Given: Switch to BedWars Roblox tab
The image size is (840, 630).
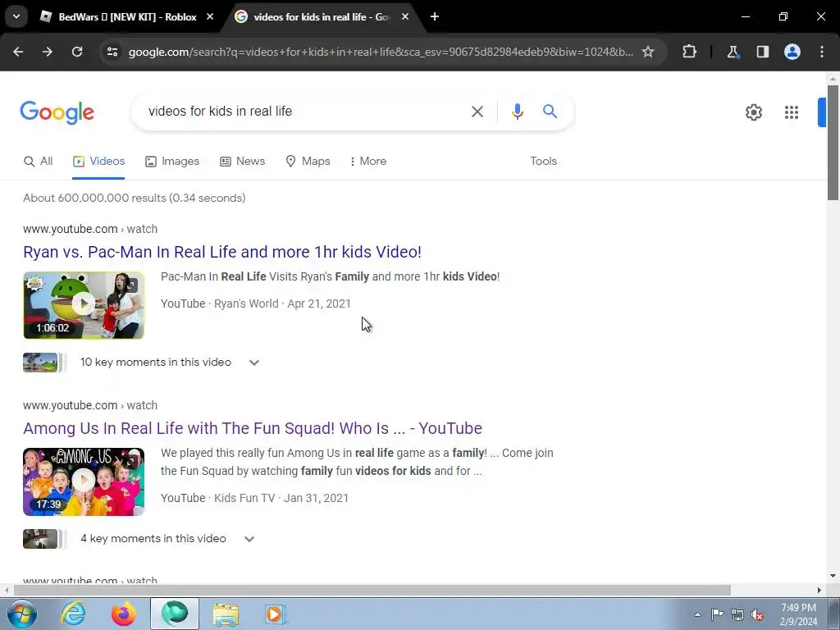Looking at the screenshot, I should pos(127,17).
